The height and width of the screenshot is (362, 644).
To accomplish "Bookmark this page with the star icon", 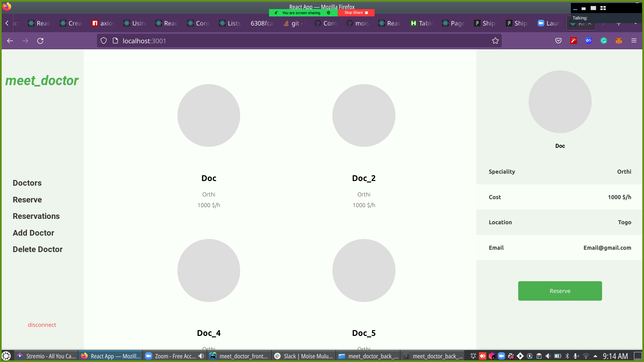I will pos(495,41).
